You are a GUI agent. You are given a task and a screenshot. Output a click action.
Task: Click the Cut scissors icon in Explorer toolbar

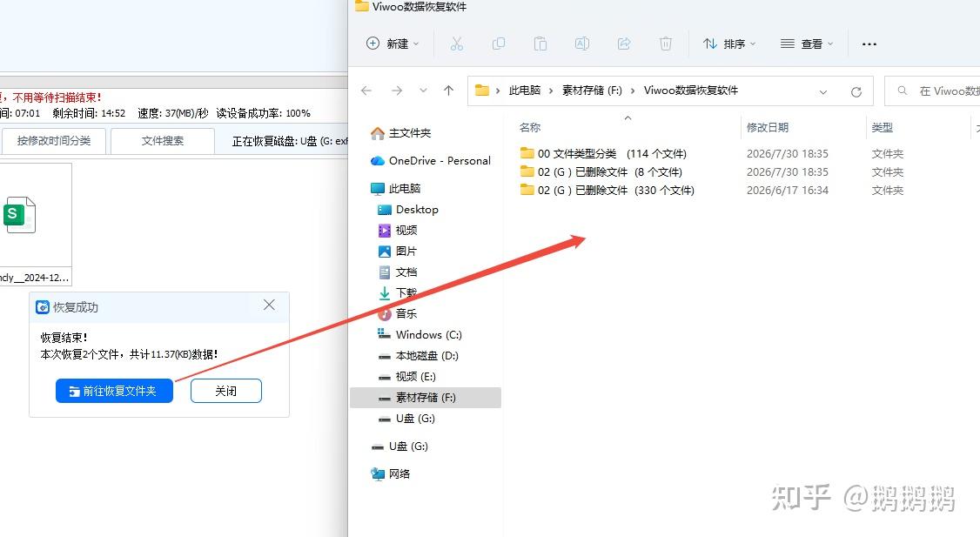point(457,44)
